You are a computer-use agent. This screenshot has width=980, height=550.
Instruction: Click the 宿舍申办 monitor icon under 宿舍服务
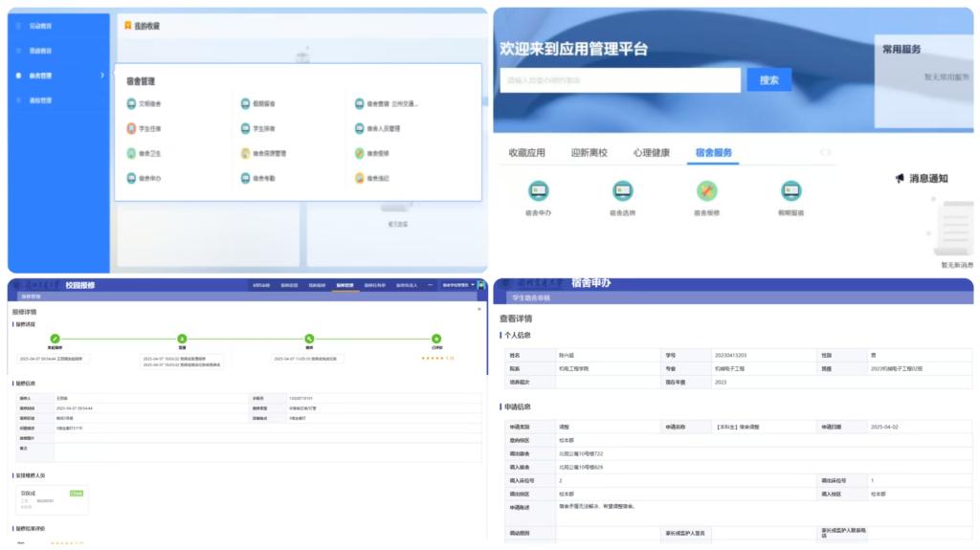tap(539, 190)
